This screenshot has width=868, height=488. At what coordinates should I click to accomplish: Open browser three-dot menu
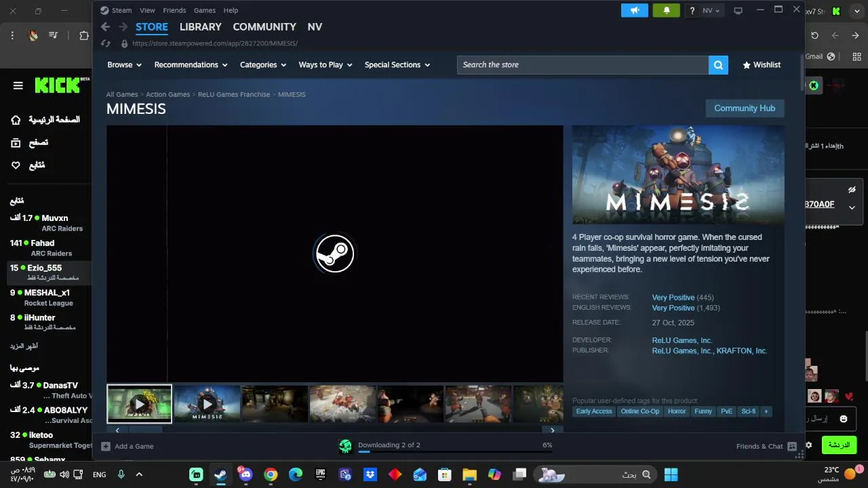(x=12, y=35)
